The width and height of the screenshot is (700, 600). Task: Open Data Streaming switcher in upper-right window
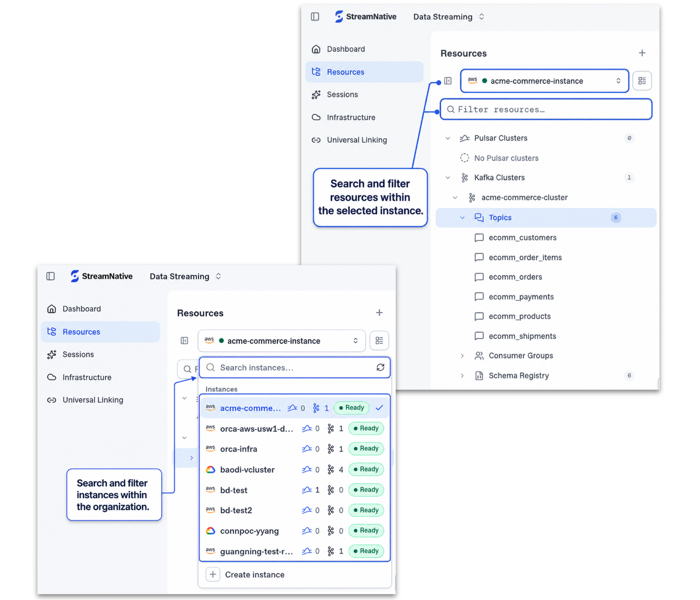click(x=448, y=16)
